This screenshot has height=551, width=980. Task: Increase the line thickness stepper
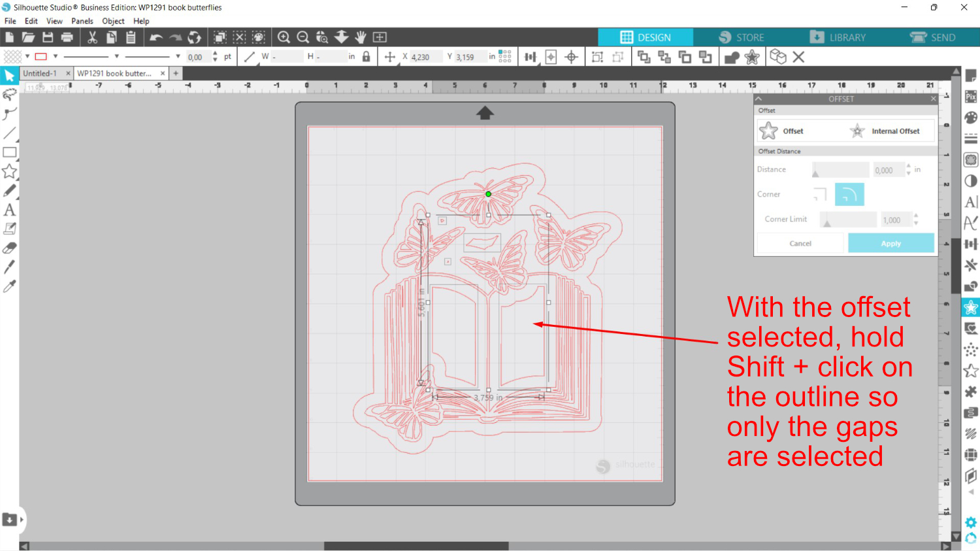215,54
